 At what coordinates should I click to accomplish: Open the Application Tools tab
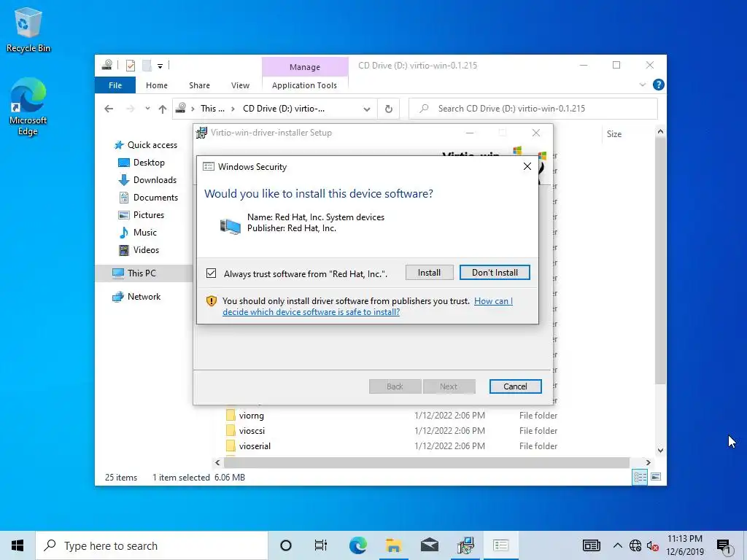pyautogui.click(x=304, y=85)
